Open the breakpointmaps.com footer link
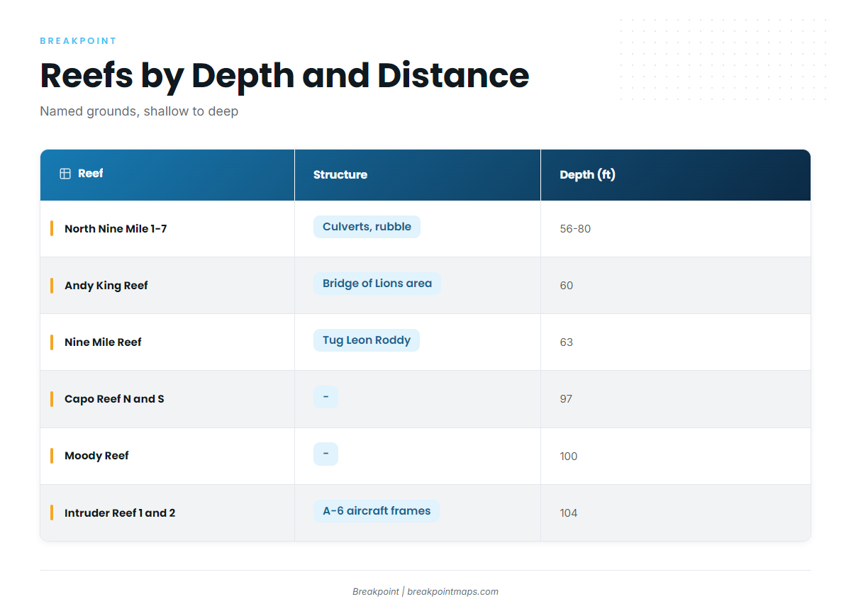Screen dimensions: 851x616 (x=452, y=592)
